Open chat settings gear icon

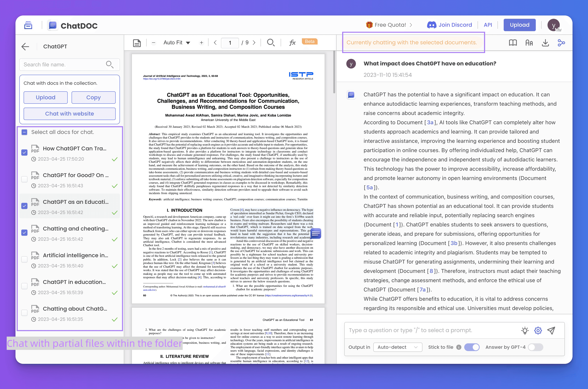tap(538, 330)
